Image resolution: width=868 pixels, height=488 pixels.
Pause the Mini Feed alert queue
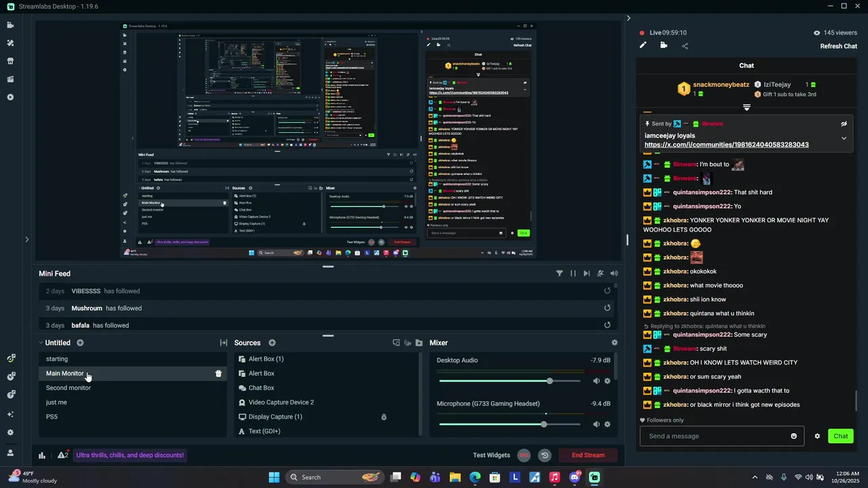coord(573,274)
